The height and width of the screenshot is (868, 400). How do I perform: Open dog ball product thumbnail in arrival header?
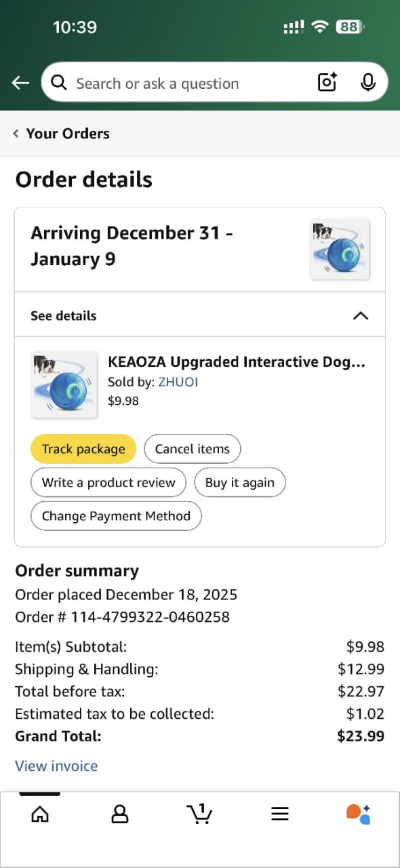(x=340, y=249)
